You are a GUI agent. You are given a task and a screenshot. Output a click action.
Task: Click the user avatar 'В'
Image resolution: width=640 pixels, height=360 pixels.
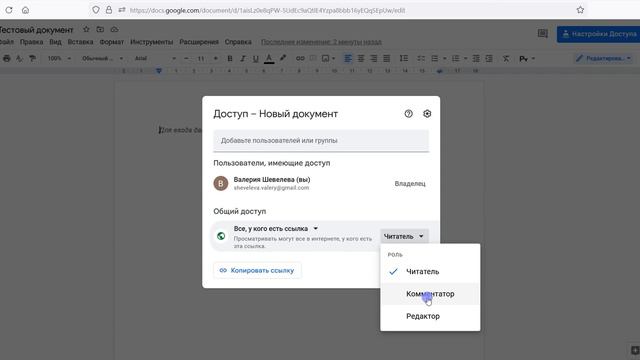tap(221, 183)
